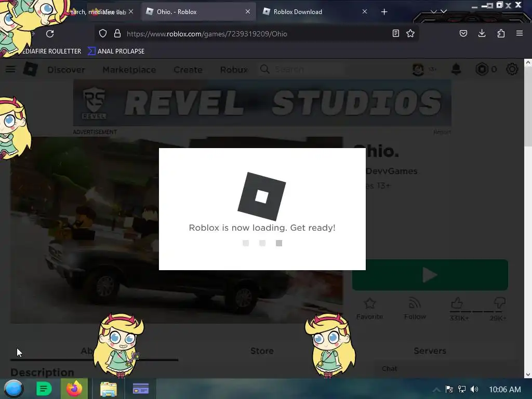Favorite the game with star icon
532x399 pixels.
[x=369, y=309]
